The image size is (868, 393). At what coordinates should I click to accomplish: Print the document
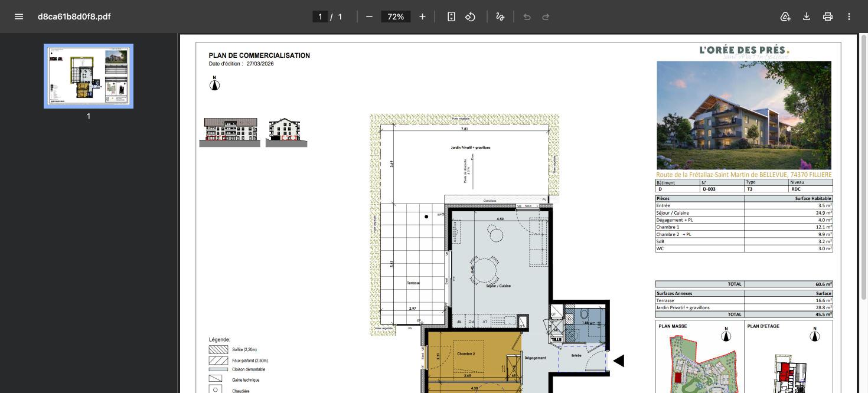(x=828, y=17)
